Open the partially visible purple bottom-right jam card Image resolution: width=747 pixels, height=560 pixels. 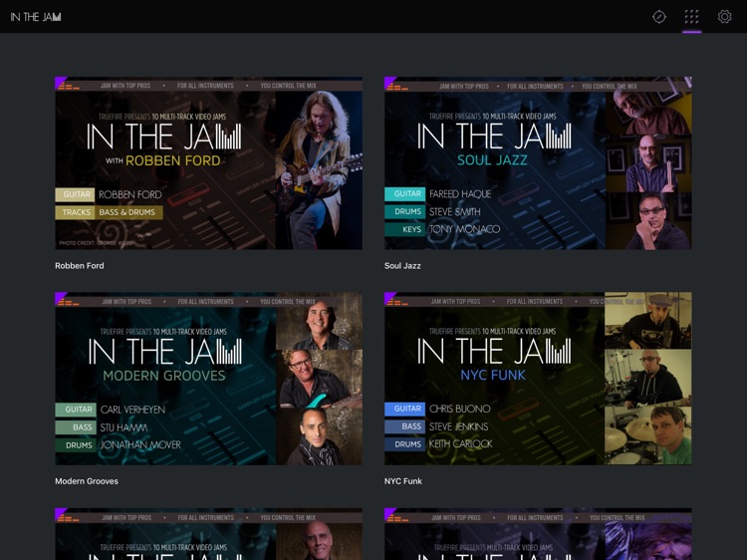click(x=538, y=534)
